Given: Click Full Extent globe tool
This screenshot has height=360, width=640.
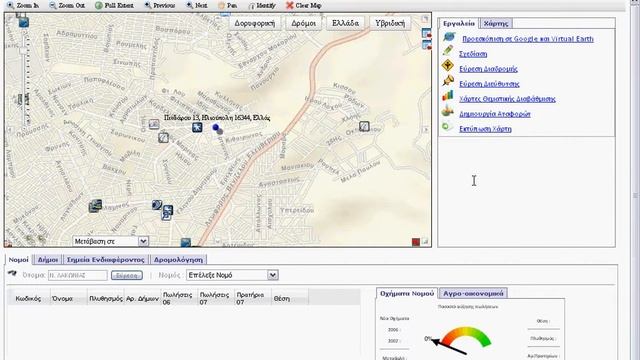Looking at the screenshot, I should click(114, 5).
